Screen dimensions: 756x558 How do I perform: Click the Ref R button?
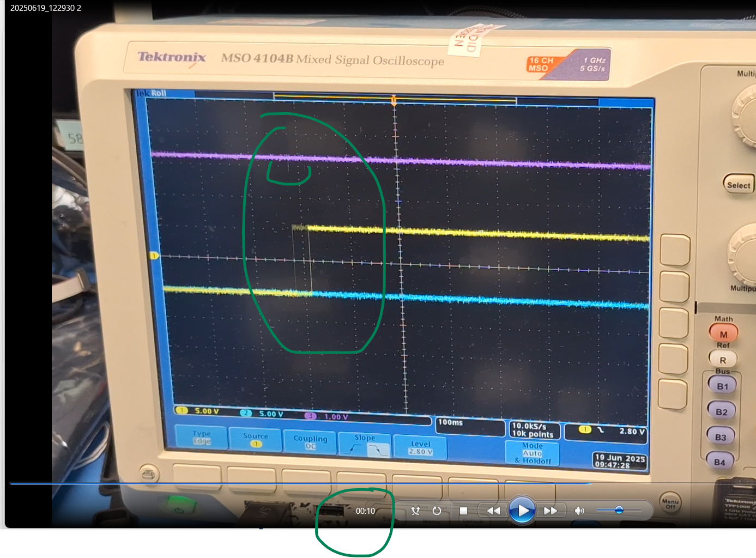point(722,359)
